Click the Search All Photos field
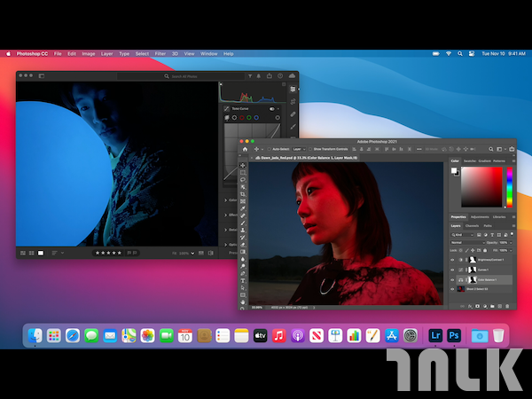This screenshot has width=532, height=399. click(x=181, y=76)
